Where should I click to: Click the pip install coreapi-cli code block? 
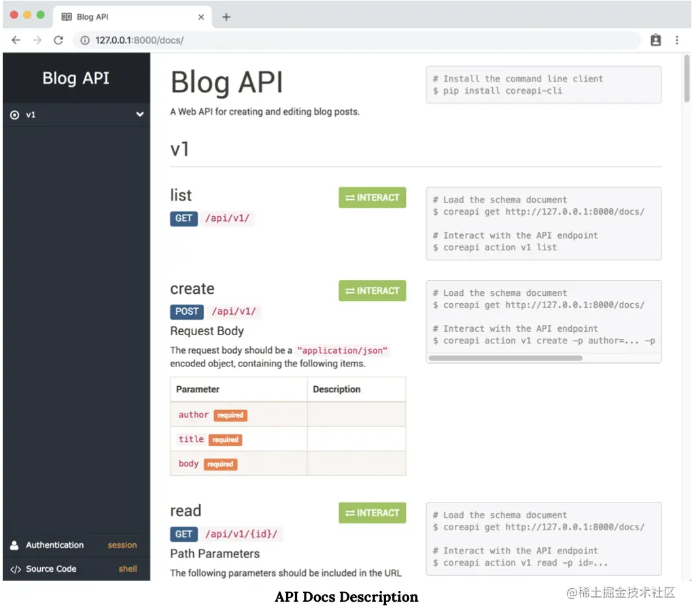coord(543,85)
